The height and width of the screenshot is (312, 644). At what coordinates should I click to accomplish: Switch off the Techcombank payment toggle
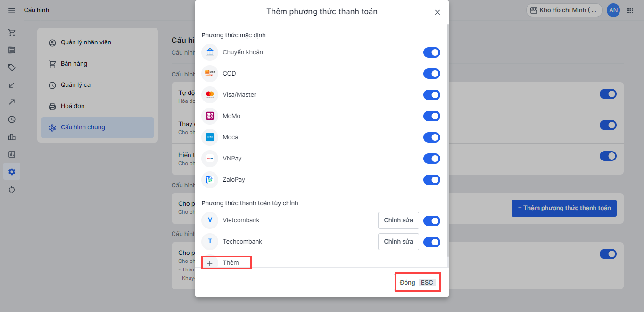pos(431,242)
